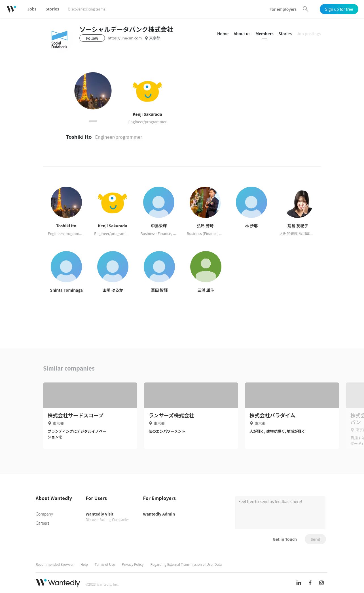This screenshot has height=593, width=364.
Task: Click Discover exciting teams link
Action: (87, 9)
